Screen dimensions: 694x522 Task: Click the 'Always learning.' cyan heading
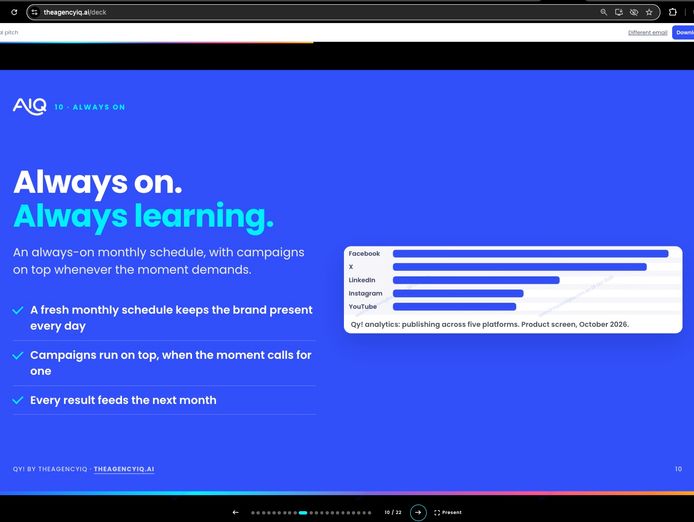[x=143, y=217]
